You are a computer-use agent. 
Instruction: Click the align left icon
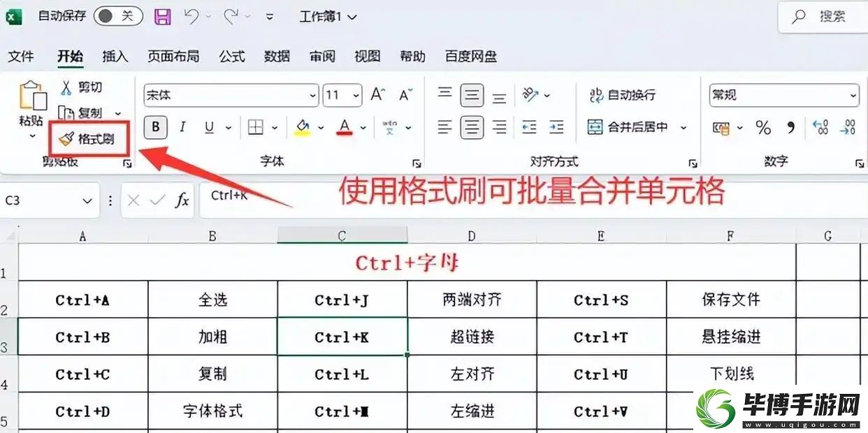445,127
